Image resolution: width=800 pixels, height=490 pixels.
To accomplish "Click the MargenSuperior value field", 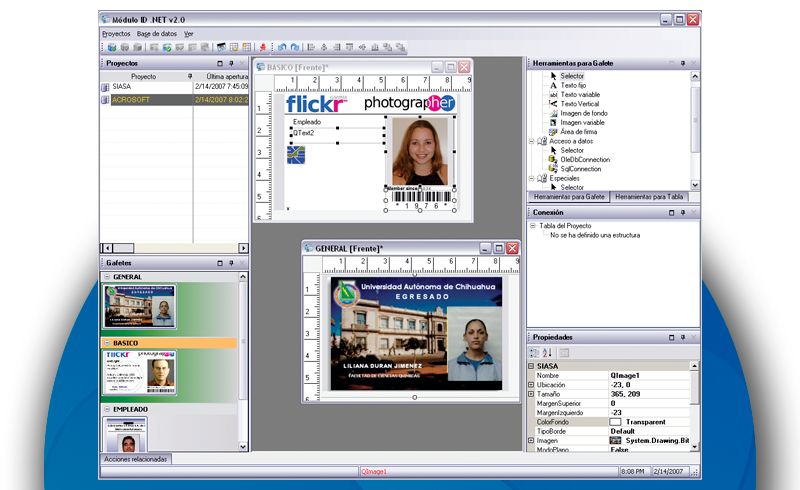I will (649, 403).
